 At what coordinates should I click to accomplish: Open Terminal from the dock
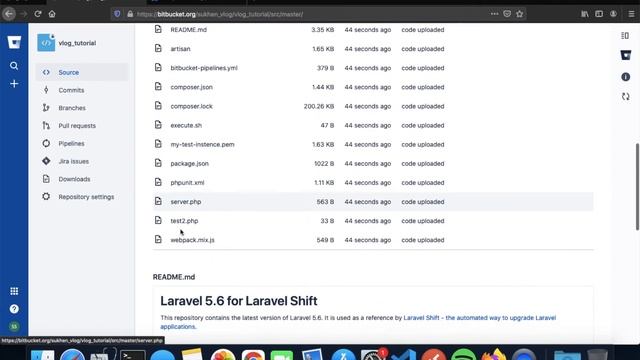point(132,355)
